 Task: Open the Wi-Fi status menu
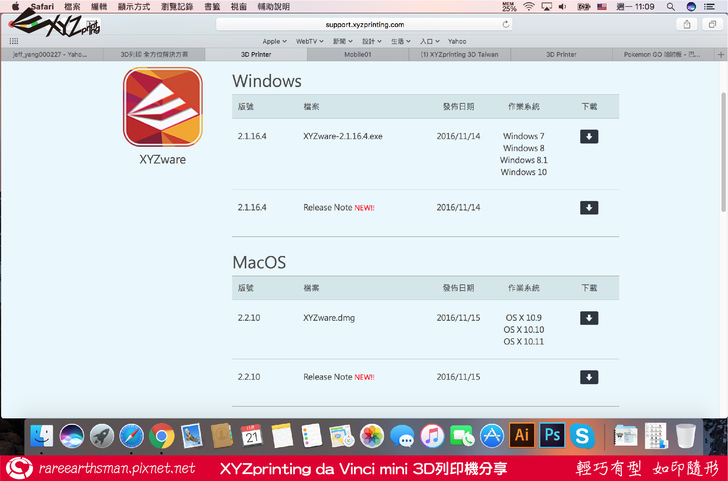click(x=528, y=6)
